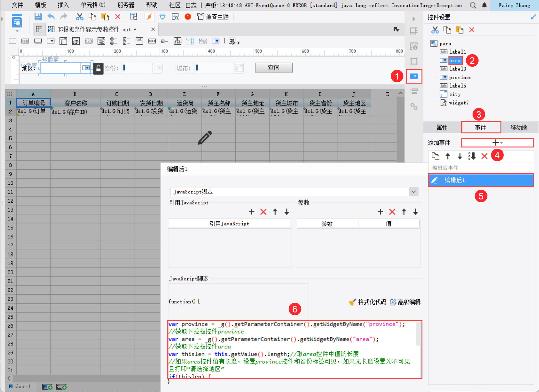Select the checkbox group widget icon
The height and width of the screenshot is (392, 539).
coord(127,41)
